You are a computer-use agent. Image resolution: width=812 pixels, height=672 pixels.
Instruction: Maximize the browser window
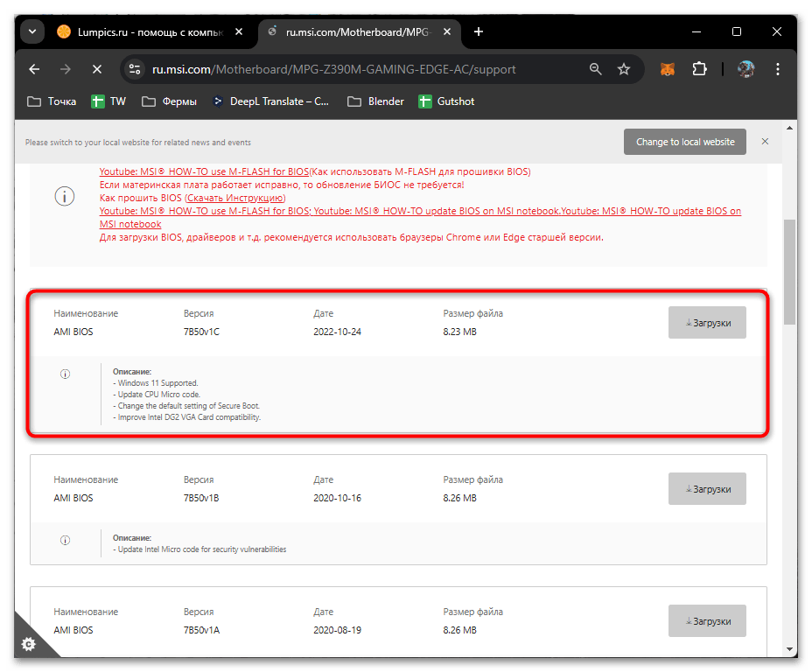(737, 32)
